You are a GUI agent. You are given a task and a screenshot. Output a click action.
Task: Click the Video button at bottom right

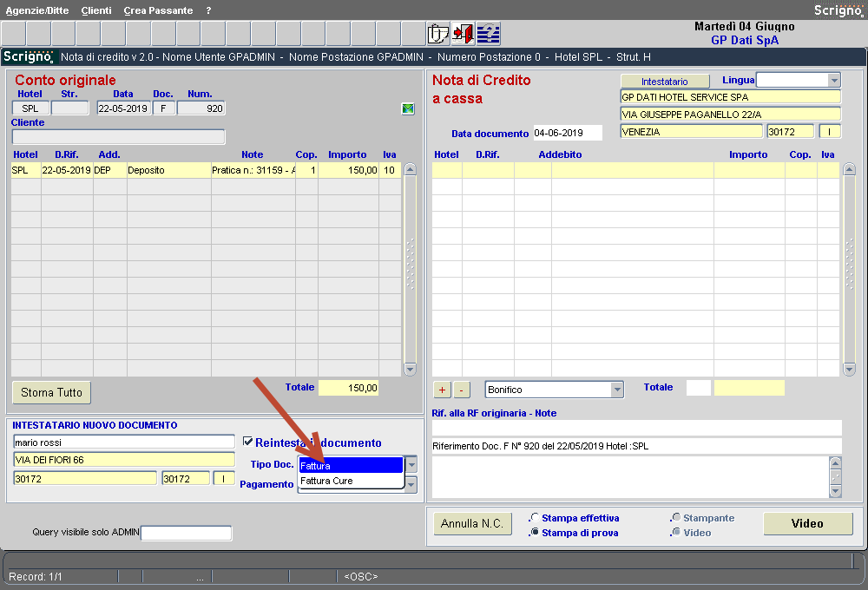click(807, 524)
